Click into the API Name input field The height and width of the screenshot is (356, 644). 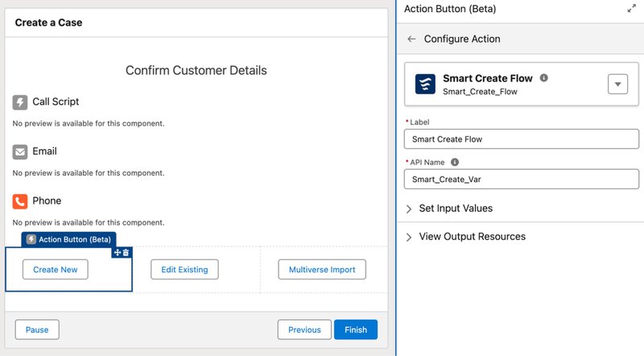click(x=522, y=180)
